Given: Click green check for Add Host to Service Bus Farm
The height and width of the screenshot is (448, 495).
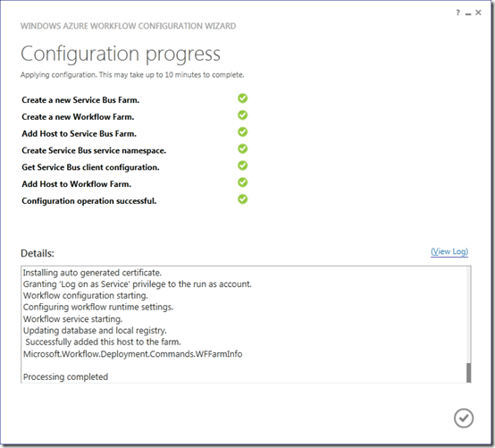Looking at the screenshot, I should click(242, 132).
